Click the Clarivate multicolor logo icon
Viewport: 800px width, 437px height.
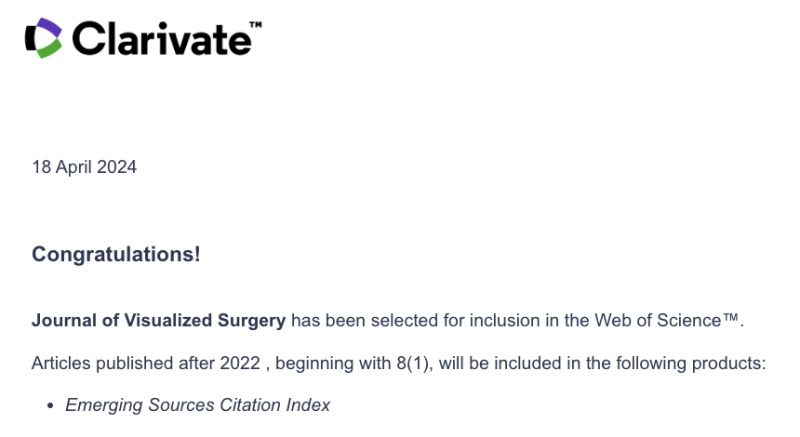pyautogui.click(x=44, y=38)
